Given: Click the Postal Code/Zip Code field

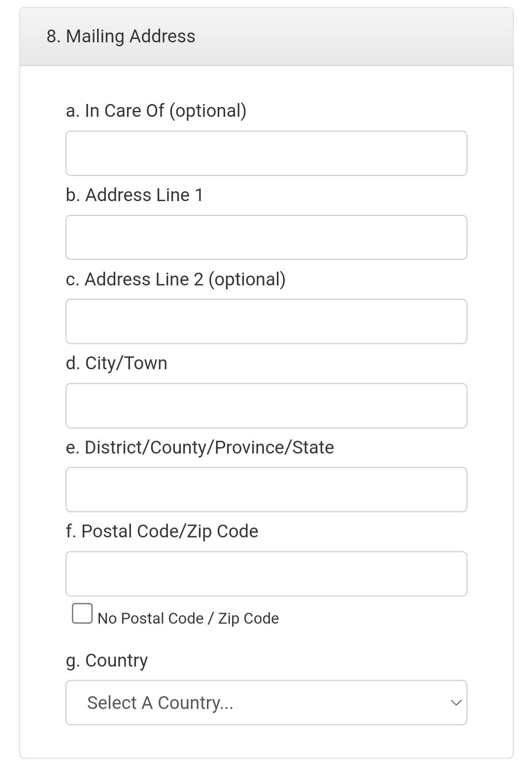Looking at the screenshot, I should coord(266,573).
